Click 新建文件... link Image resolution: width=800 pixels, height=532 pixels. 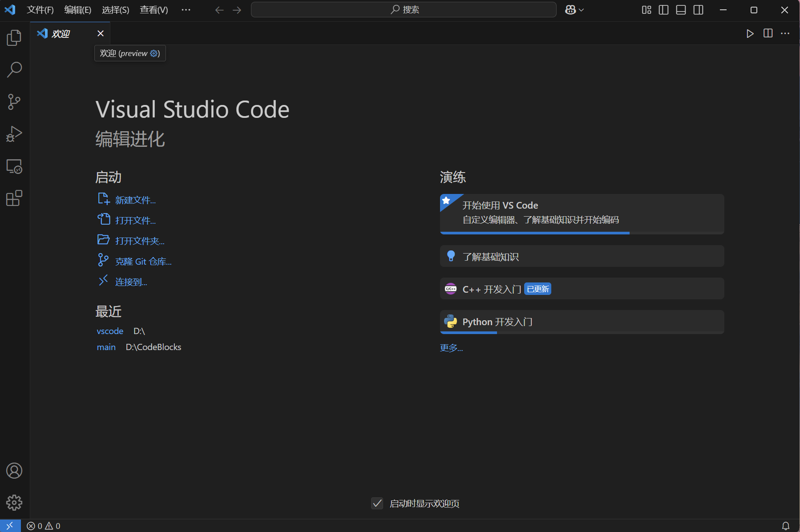pos(135,200)
